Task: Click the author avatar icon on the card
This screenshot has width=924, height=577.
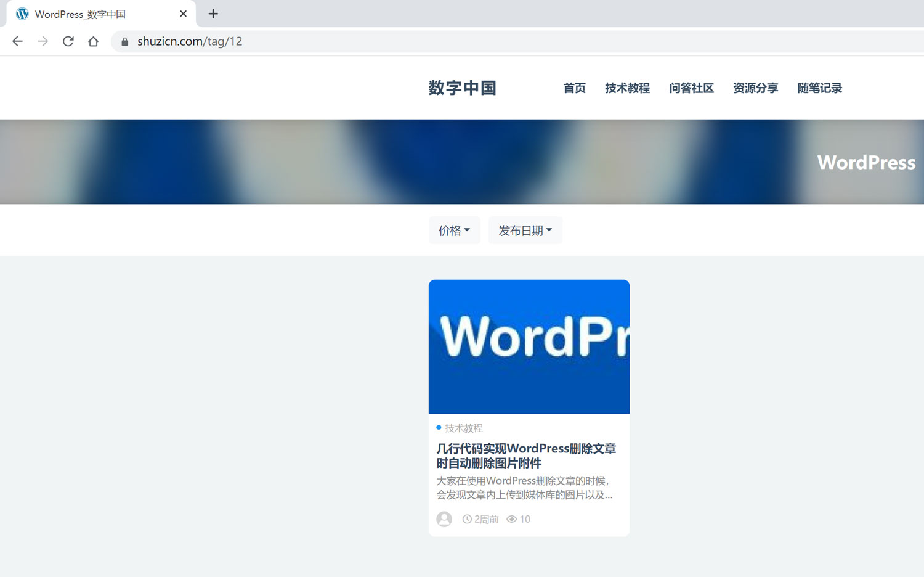Action: 444,519
